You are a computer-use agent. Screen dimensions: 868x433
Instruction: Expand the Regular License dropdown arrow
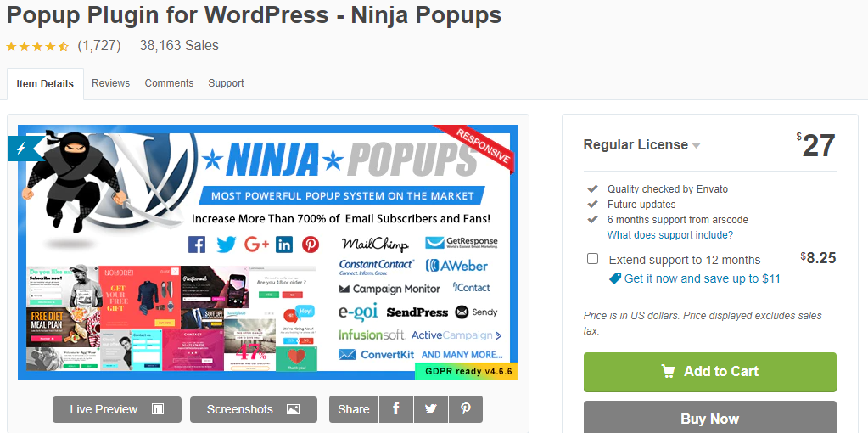696,146
